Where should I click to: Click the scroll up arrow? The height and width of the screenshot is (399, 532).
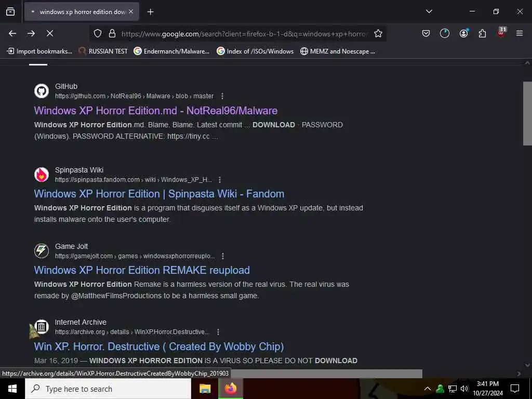[x=527, y=63]
